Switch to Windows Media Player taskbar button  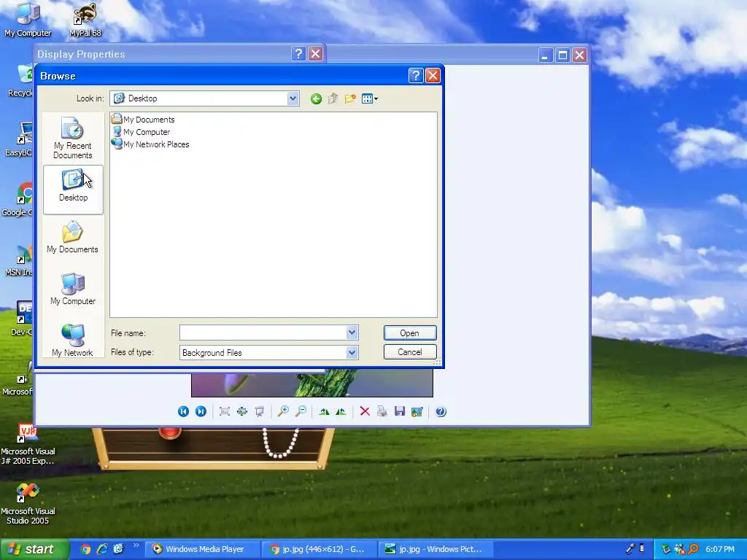click(x=202, y=549)
